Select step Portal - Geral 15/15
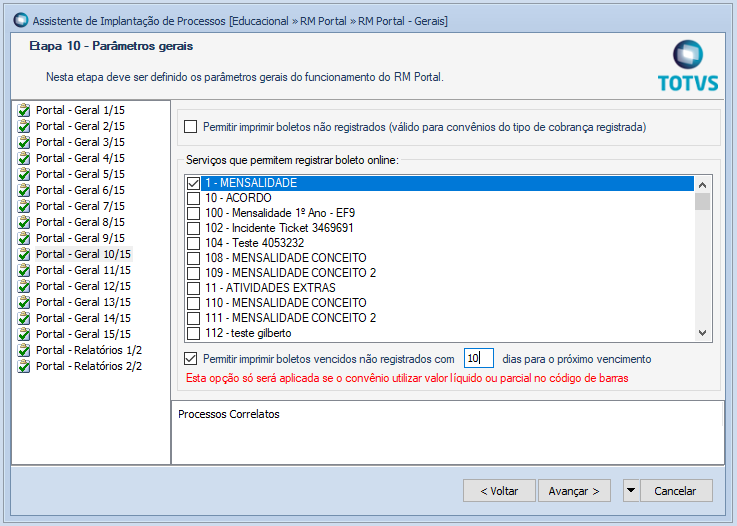The width and height of the screenshot is (737, 526). (x=83, y=334)
